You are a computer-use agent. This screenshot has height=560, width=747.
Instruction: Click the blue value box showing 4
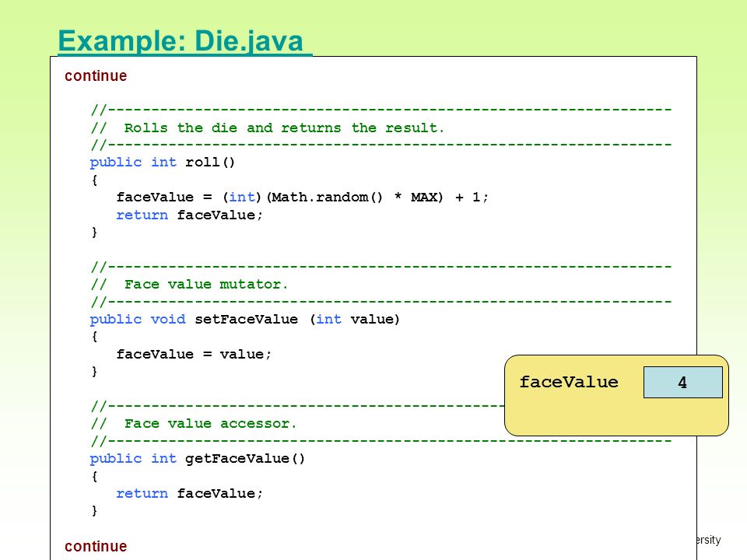tap(682, 383)
